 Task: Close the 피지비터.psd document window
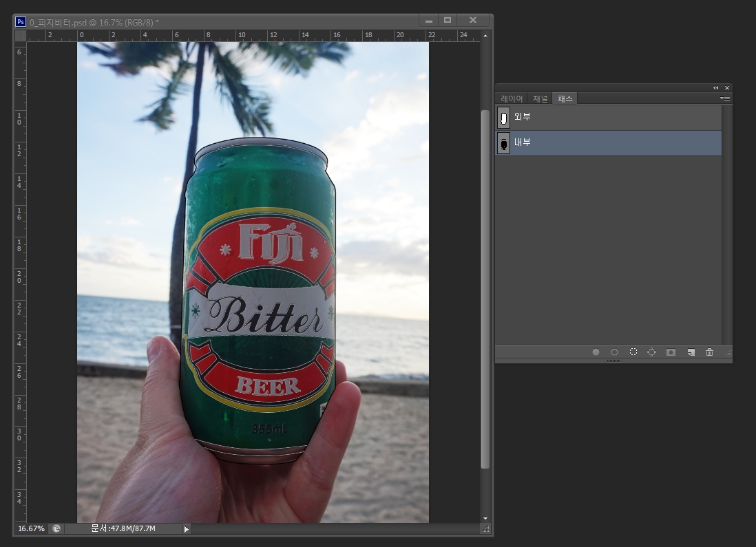[473, 20]
